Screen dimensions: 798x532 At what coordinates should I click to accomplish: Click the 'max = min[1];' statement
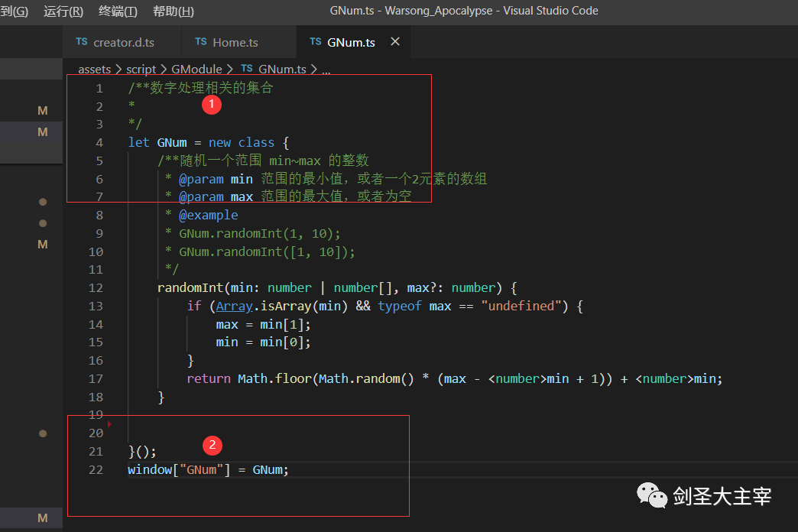click(x=263, y=324)
